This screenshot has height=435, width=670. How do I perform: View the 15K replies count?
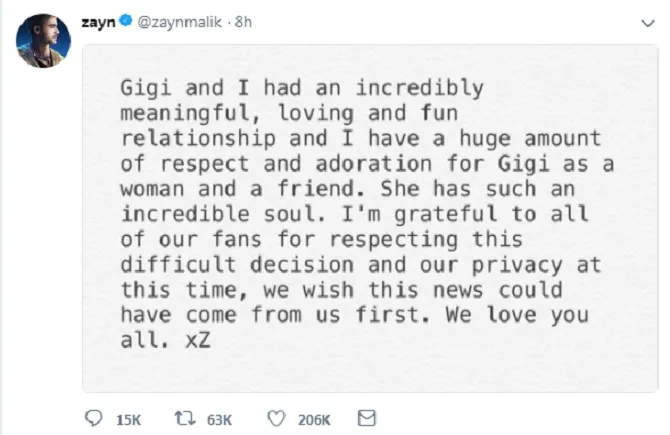129,416
